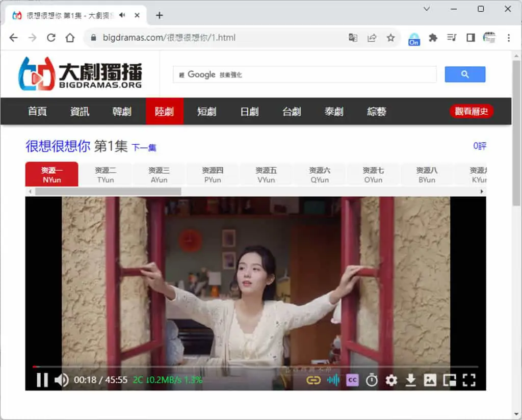Click the video progress bar
Screen dimensions: 522x420
pyautogui.click(x=255, y=366)
